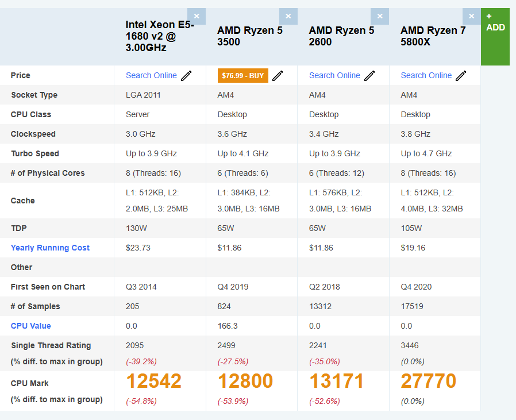Click single thread rating 3446
Image resolution: width=516 pixels, height=420 pixels.
[x=409, y=346]
